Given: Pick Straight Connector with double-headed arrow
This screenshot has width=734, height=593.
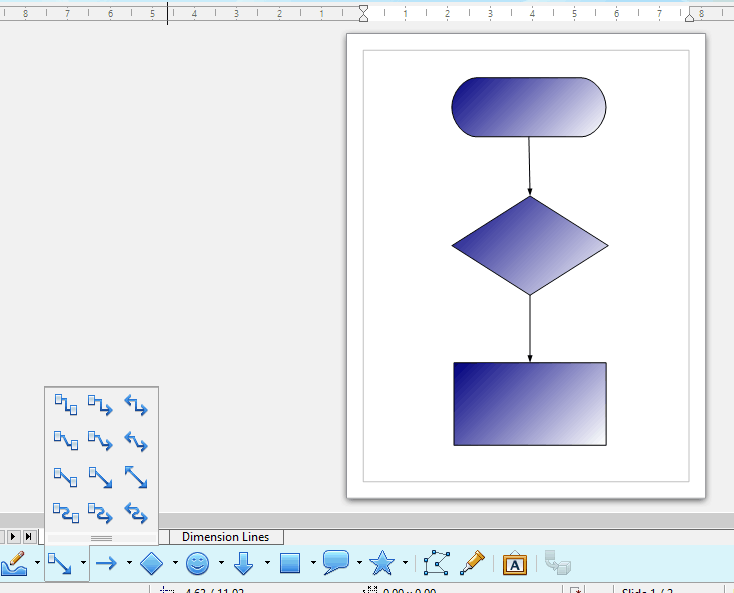Looking at the screenshot, I should click(x=136, y=477).
